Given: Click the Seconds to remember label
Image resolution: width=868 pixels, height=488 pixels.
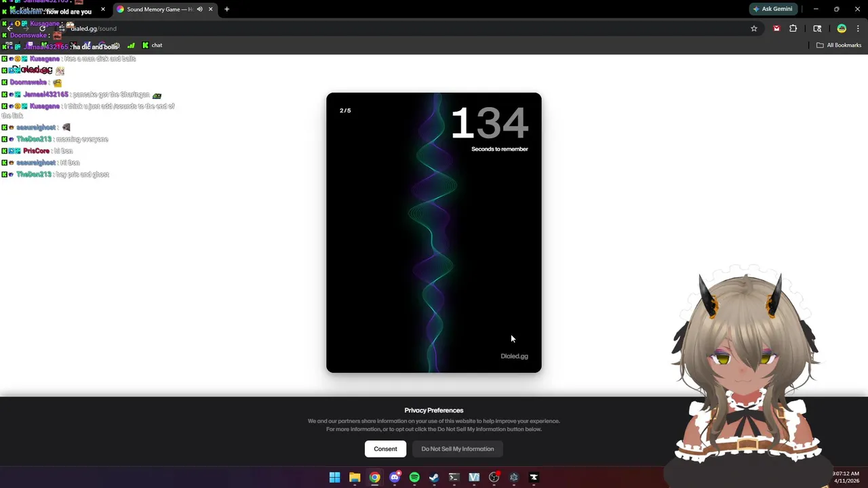Looking at the screenshot, I should point(500,149).
